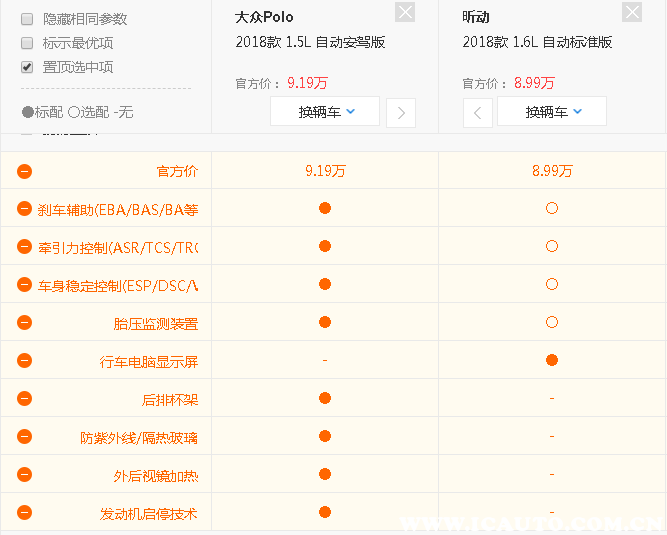This screenshot has width=667, height=535.
Task: Select 8.99万 in the 官方价 table row
Action: [552, 171]
